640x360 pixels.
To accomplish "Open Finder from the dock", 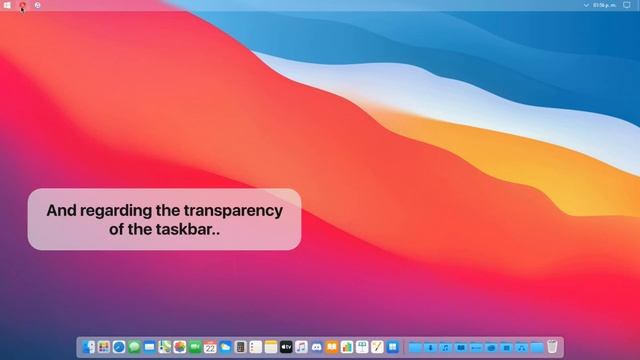I will tap(89, 347).
